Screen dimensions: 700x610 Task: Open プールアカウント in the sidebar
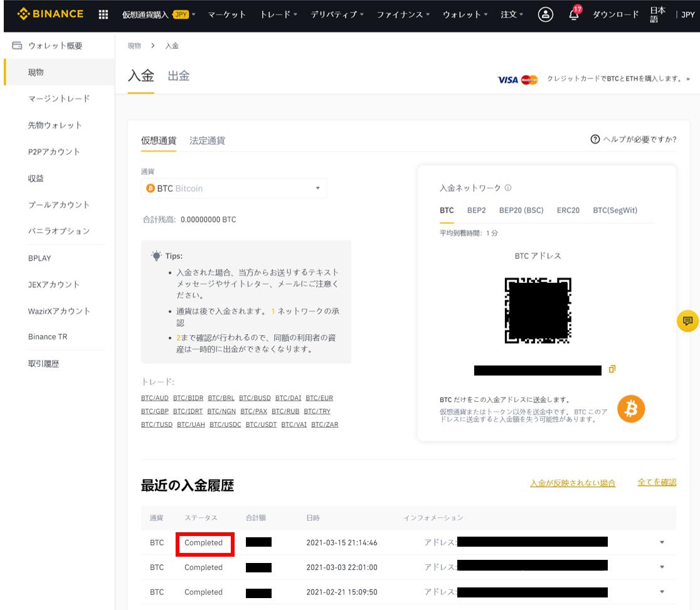(x=58, y=205)
